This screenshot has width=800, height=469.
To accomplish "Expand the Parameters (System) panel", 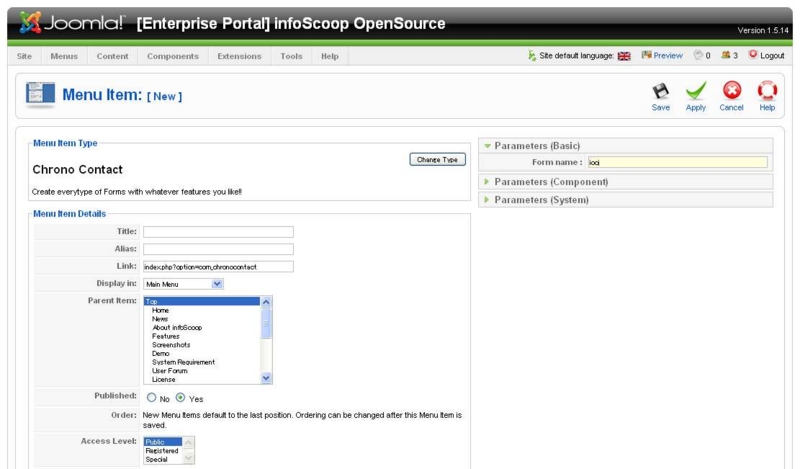I will click(x=626, y=200).
